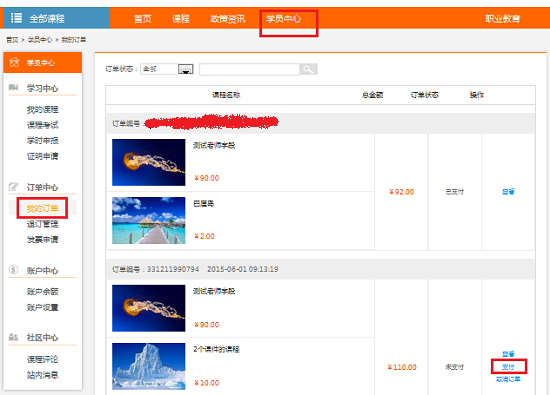Click the coin icon next to 账户中心
Viewport: 550px width, 395px height.
[x=13, y=270]
